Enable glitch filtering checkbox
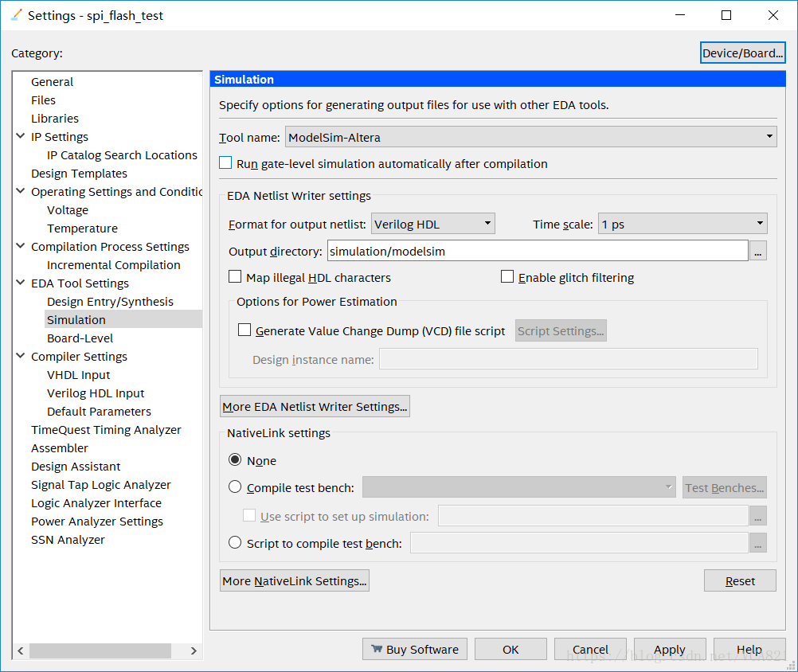The image size is (798, 672). point(507,277)
